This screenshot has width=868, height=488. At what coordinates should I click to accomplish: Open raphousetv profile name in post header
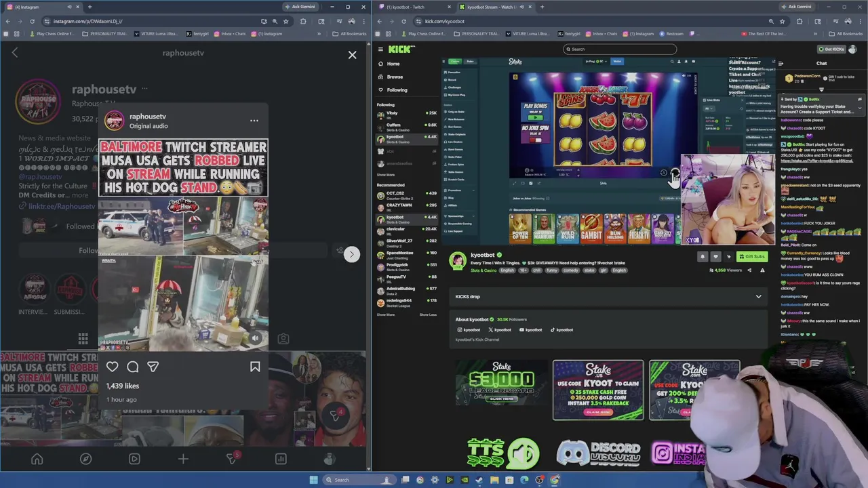(148, 117)
